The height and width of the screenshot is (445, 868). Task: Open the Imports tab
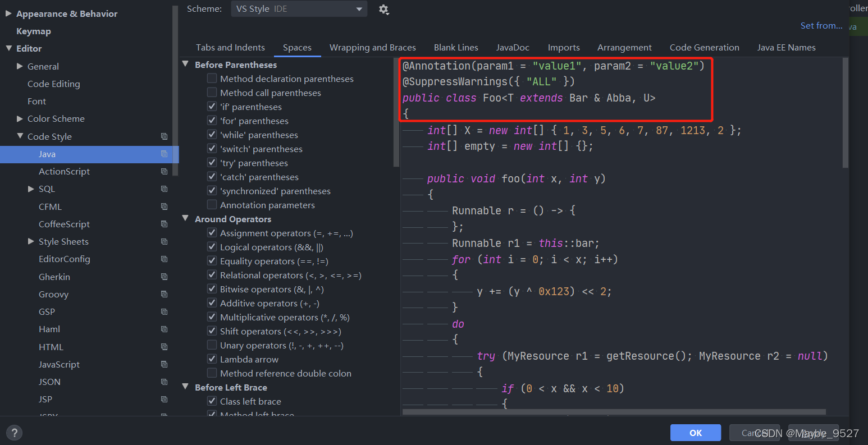click(564, 48)
